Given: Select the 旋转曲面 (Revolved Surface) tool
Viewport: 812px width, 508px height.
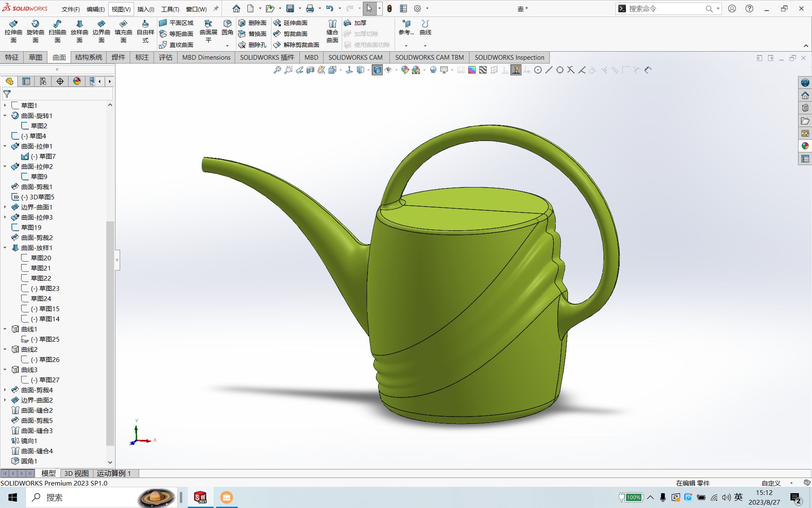Looking at the screenshot, I should coord(35,31).
